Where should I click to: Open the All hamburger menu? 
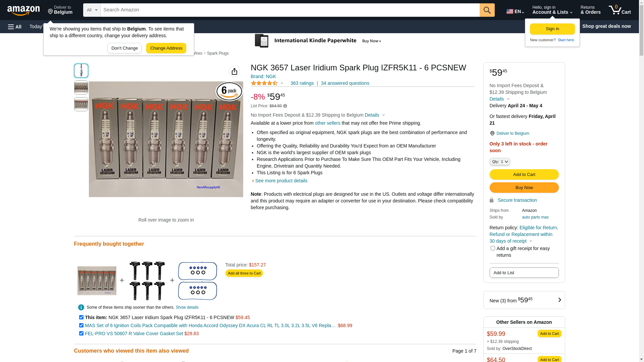[x=15, y=26]
